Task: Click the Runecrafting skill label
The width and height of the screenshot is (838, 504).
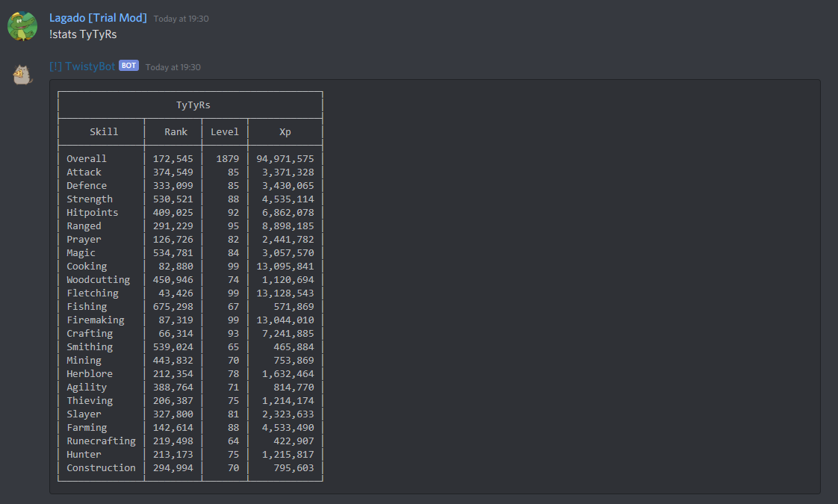Action: pyautogui.click(x=101, y=441)
